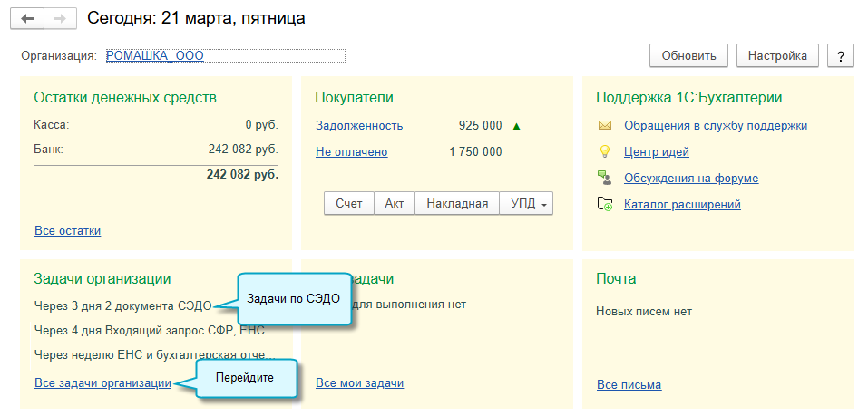Screen dimensions: 868x416
Task: Go to Все задачи организации
Action: [x=102, y=383]
